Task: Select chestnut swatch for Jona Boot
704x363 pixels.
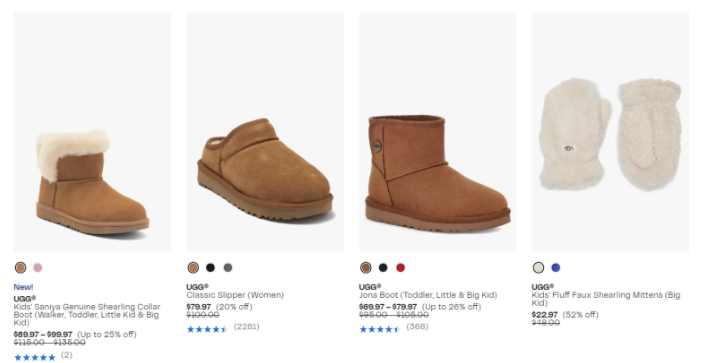Action: [x=365, y=268]
